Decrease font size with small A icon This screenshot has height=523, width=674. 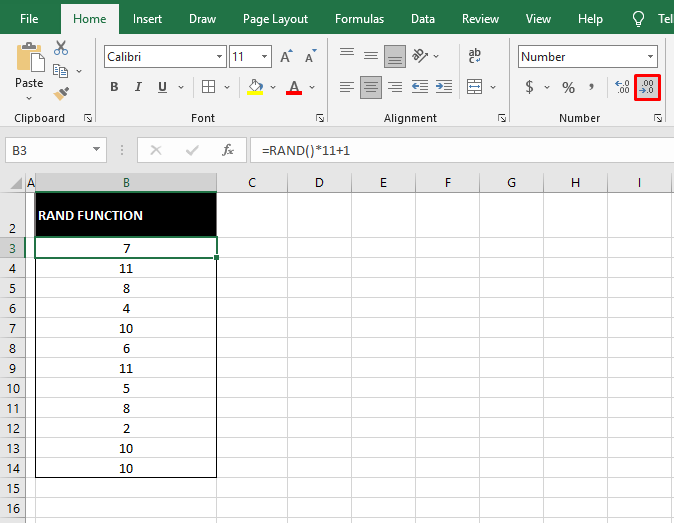tap(310, 56)
